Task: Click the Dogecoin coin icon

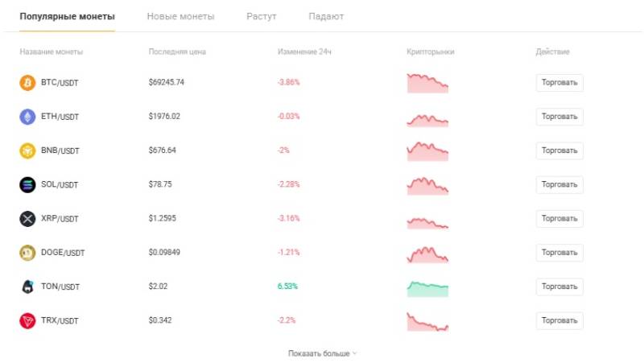Action: (x=27, y=253)
